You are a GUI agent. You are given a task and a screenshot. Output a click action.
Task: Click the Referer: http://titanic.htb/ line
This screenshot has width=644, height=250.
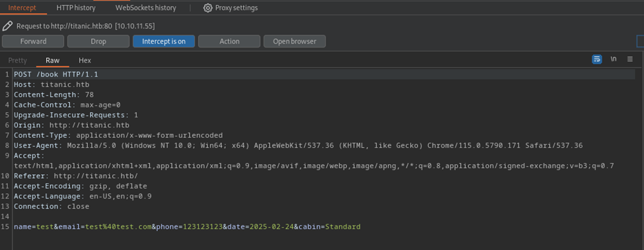tap(76, 176)
